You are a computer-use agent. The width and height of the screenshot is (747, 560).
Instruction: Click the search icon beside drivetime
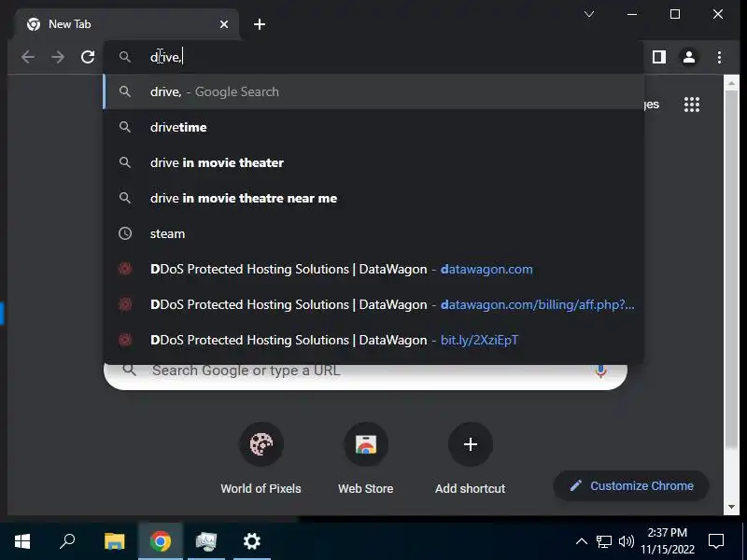click(125, 127)
